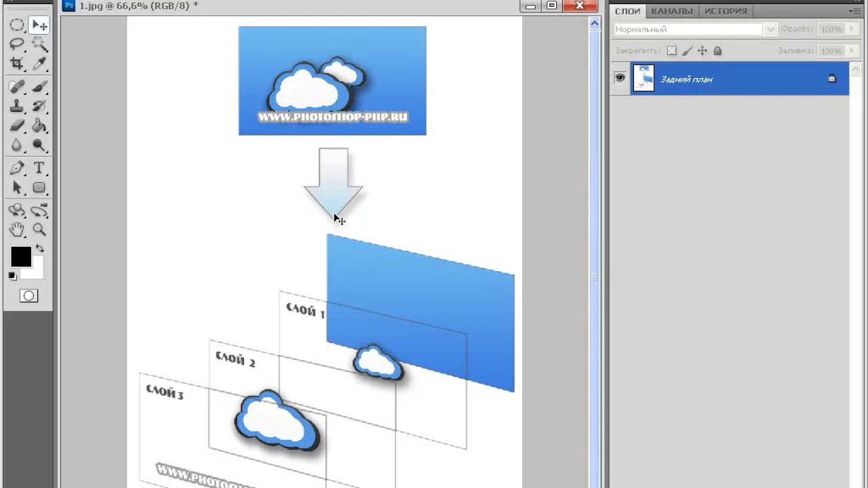Select the Eraser tool

tap(17, 125)
